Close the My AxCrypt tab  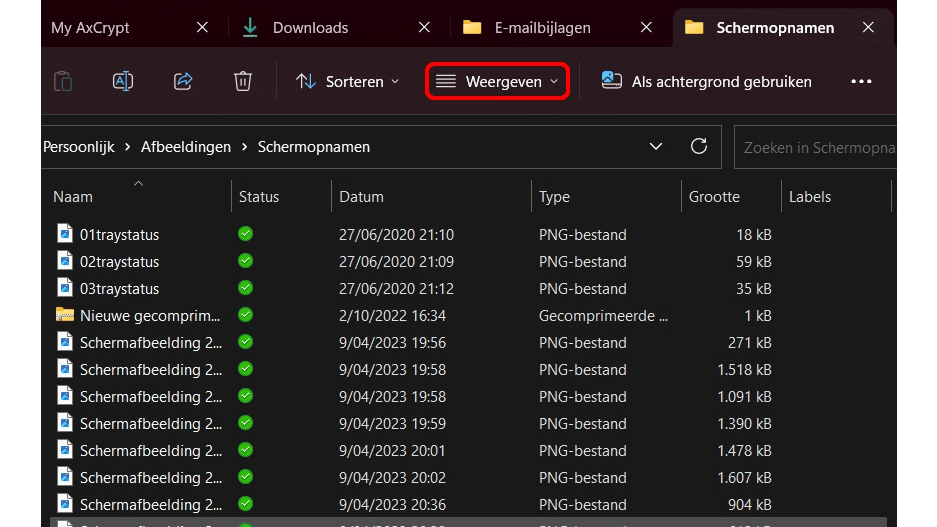click(x=202, y=28)
